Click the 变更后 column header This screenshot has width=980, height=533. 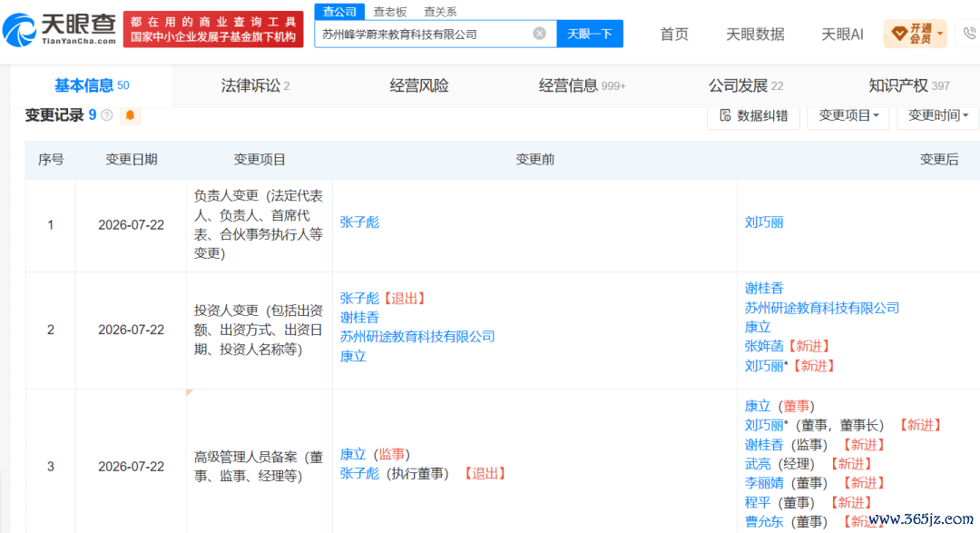(x=939, y=160)
